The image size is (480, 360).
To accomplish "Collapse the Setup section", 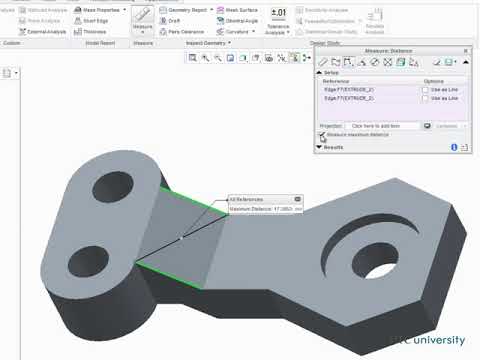I will pyautogui.click(x=319, y=73).
